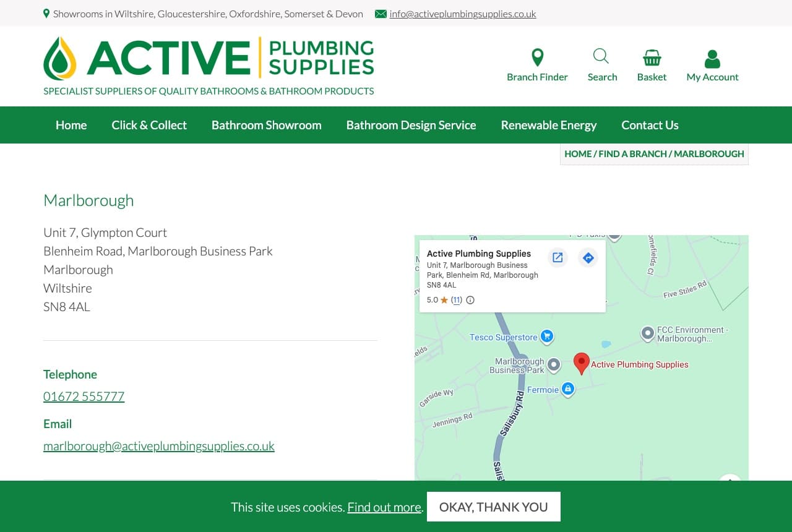Screen dimensions: 792x532
Task: Call the 01672 555777 telephone link
Action: (x=84, y=396)
